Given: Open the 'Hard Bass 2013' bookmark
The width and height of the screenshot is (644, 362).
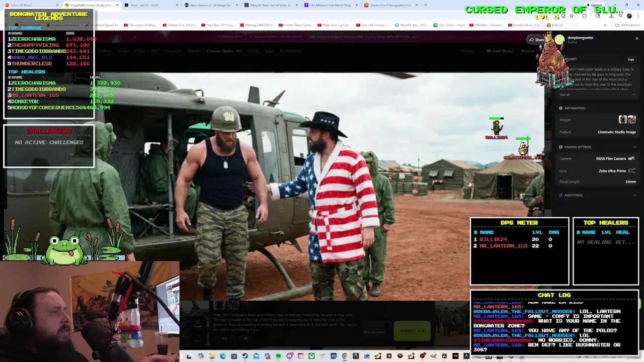Looking at the screenshot, I should 218,25.
